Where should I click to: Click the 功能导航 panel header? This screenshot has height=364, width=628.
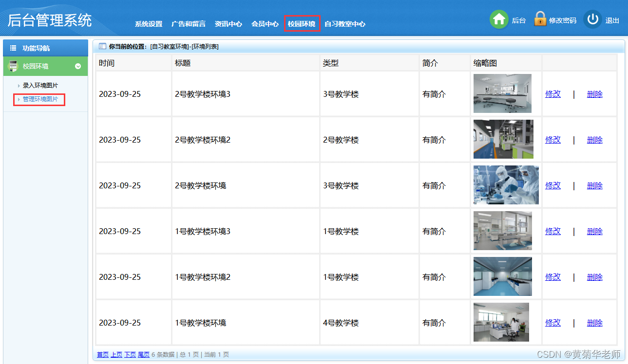coord(46,48)
